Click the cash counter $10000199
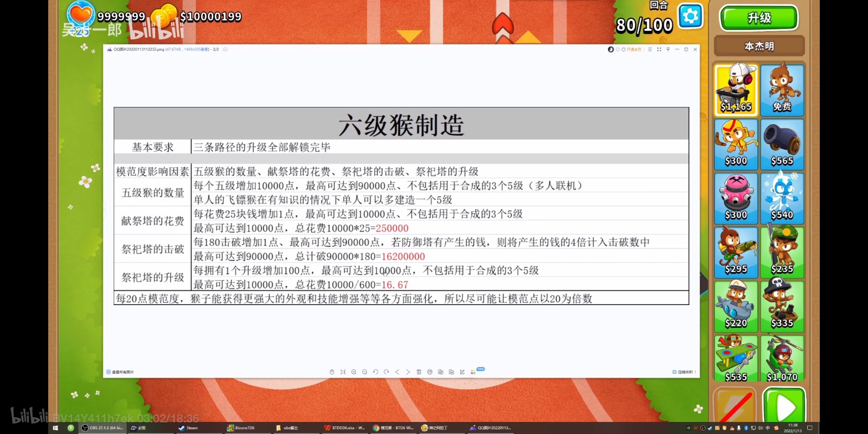 (210, 17)
